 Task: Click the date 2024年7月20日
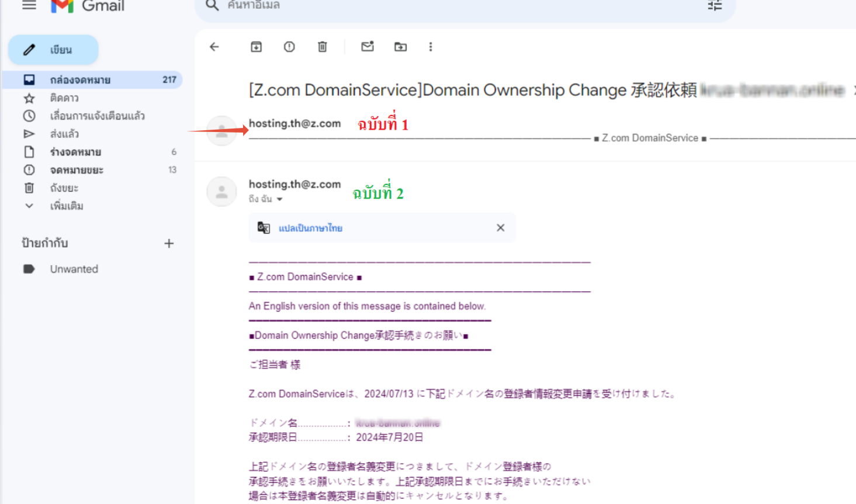pos(390,437)
